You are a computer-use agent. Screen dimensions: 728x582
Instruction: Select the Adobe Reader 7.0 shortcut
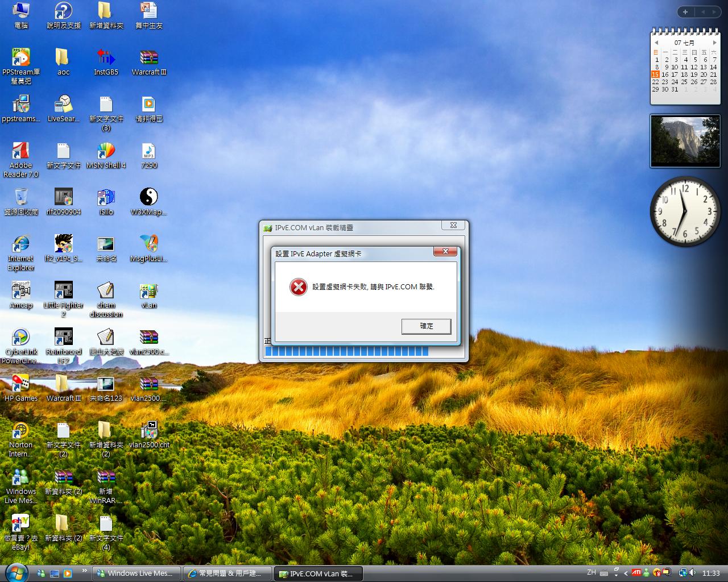click(x=21, y=160)
